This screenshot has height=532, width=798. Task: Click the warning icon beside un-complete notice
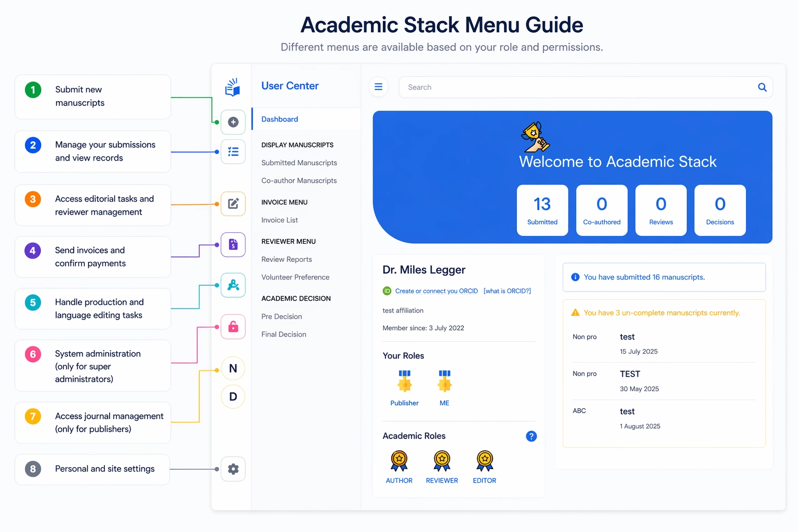point(575,313)
